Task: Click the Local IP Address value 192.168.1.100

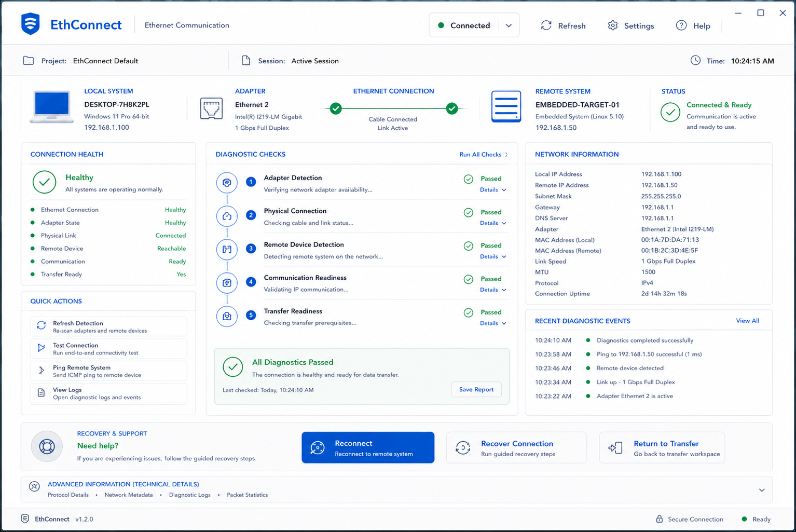Action: [x=661, y=174]
